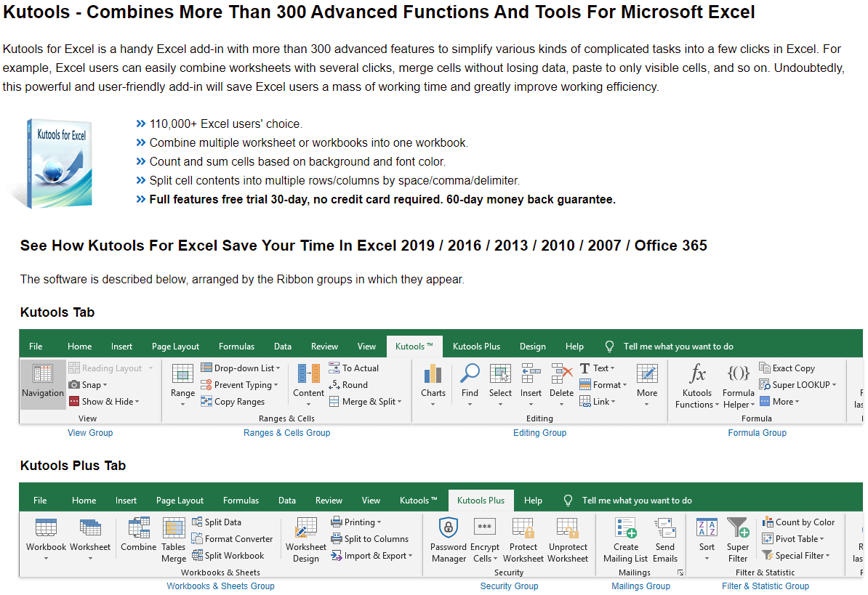Open the Printing dropdown
The width and height of the screenshot is (868, 595).
coord(356,522)
